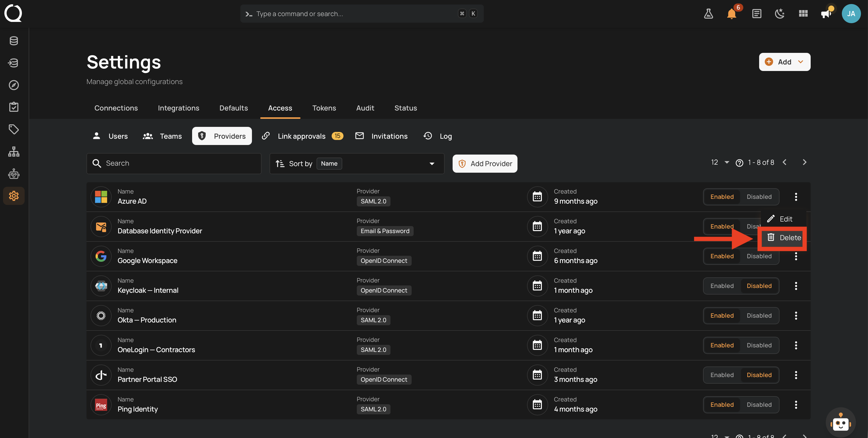Set Google Workspace to Disabled

(759, 256)
